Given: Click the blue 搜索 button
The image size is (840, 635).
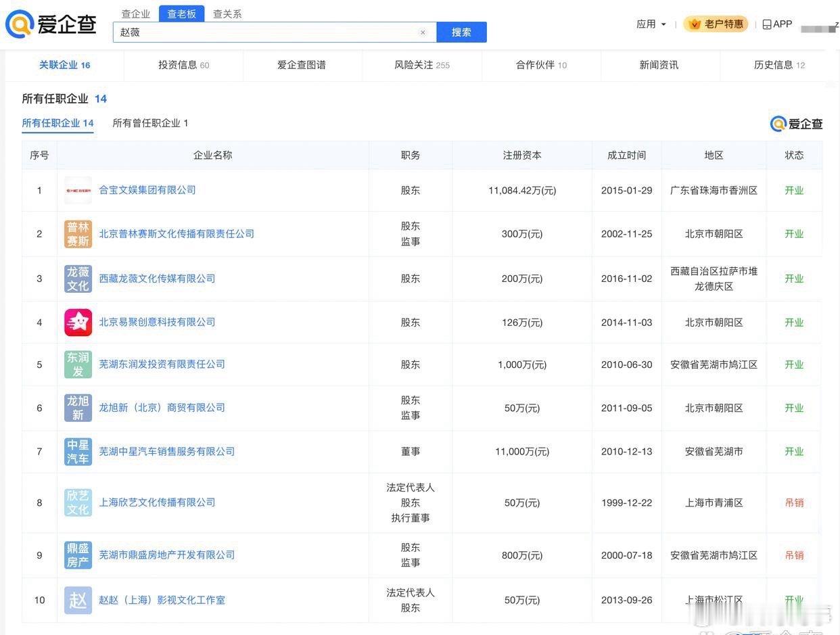Looking at the screenshot, I should [x=461, y=32].
